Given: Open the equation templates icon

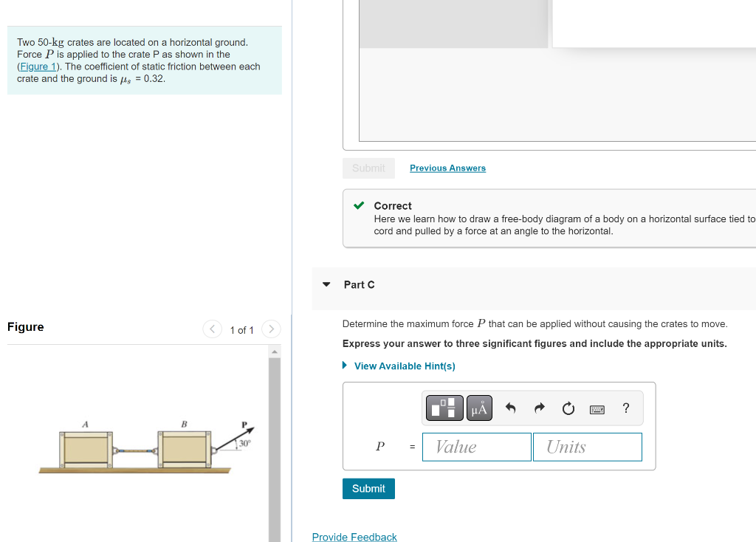Looking at the screenshot, I should [444, 408].
